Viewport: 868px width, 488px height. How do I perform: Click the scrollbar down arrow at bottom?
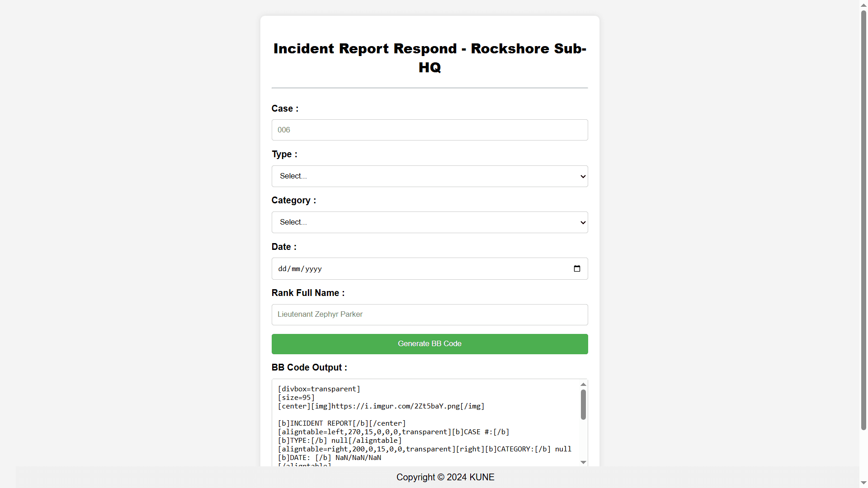click(863, 483)
